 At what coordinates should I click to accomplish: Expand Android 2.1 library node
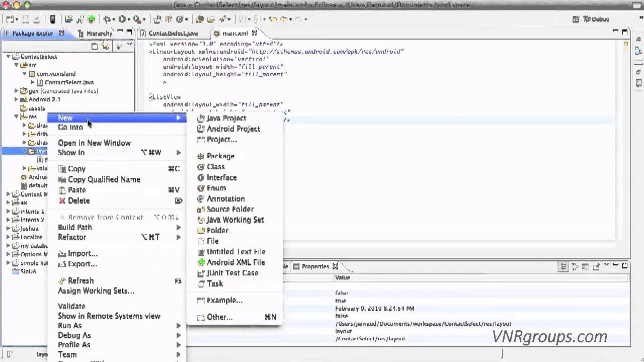[x=17, y=100]
